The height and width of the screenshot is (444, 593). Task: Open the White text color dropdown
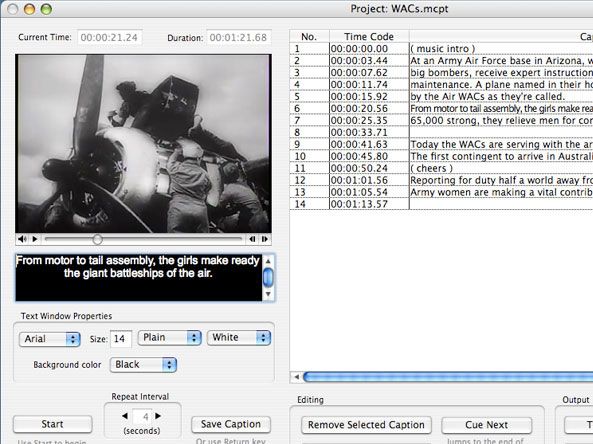239,337
